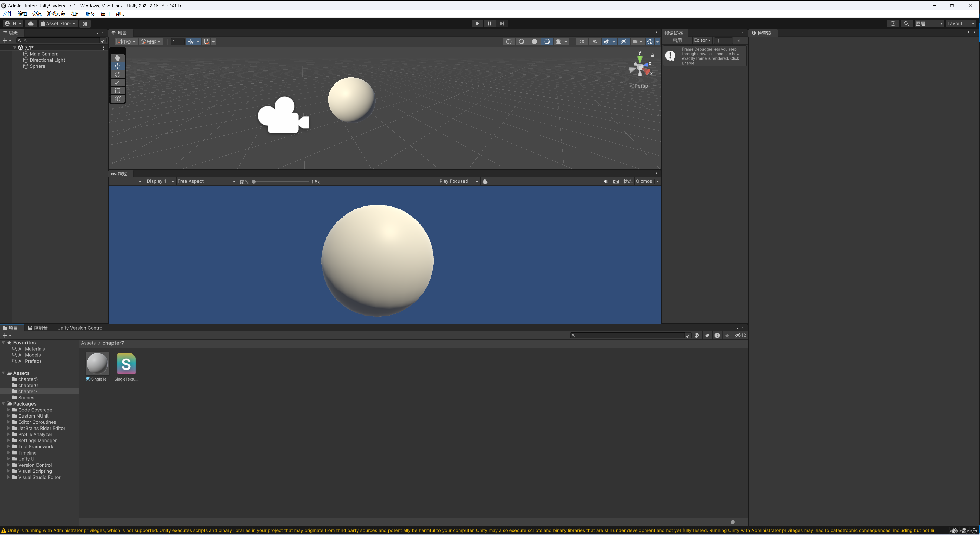Select the SingleTexture material thumbnail

(x=97, y=364)
